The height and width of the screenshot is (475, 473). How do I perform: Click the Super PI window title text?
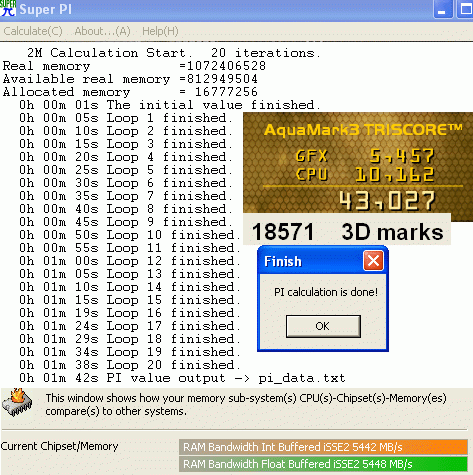(x=46, y=9)
